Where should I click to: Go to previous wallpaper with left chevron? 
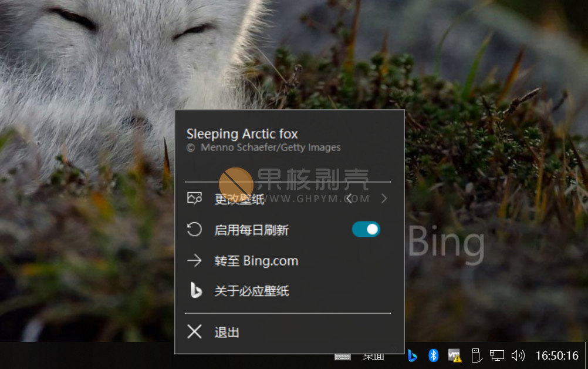349,199
